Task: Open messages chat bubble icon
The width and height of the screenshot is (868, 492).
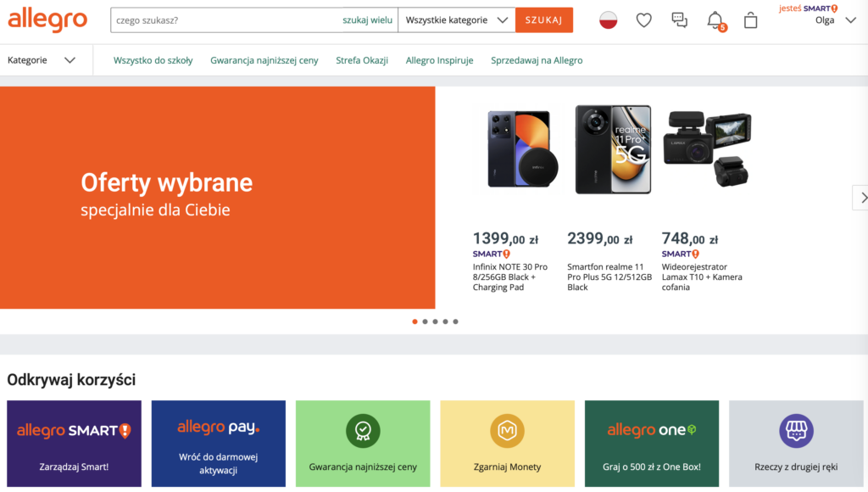Action: [679, 20]
